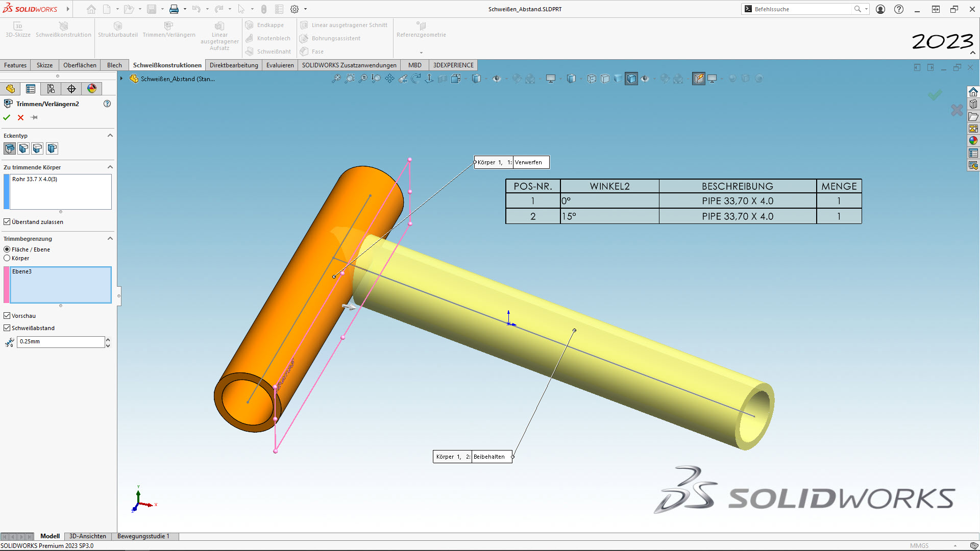Viewport: 980px width, 551px height.
Task: Toggle the Überstand zulassen checkbox
Action: (7, 222)
